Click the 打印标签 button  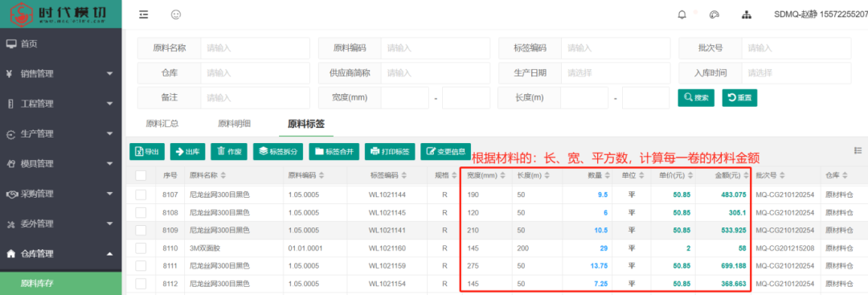pos(390,151)
